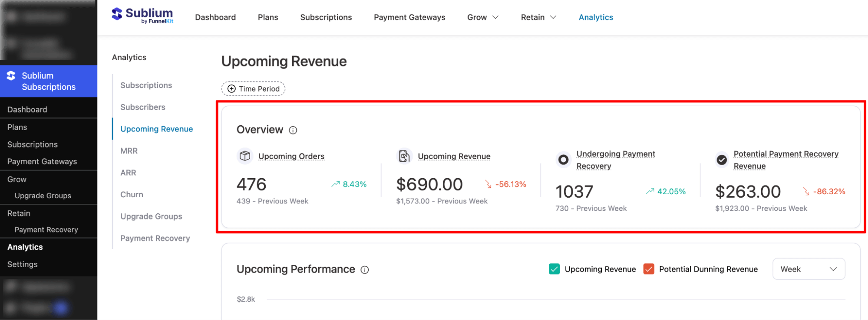Click the Sublium Subscriptions sidebar icon
This screenshot has width=868, height=320.
click(x=11, y=75)
